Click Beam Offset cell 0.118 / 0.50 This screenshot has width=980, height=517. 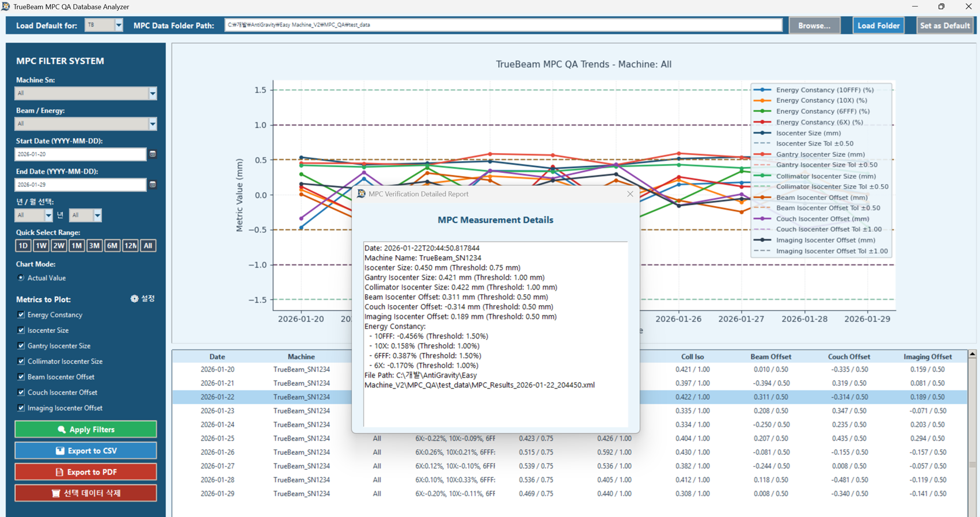(x=770, y=480)
